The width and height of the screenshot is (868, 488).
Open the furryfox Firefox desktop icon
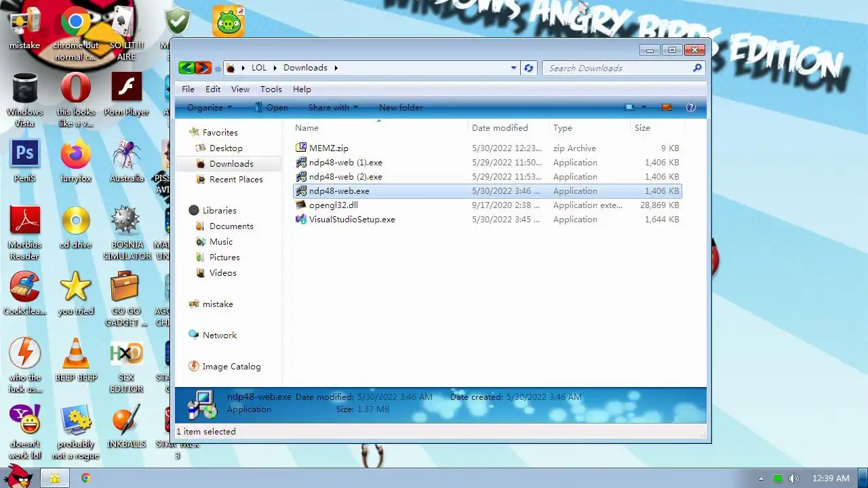click(75, 161)
